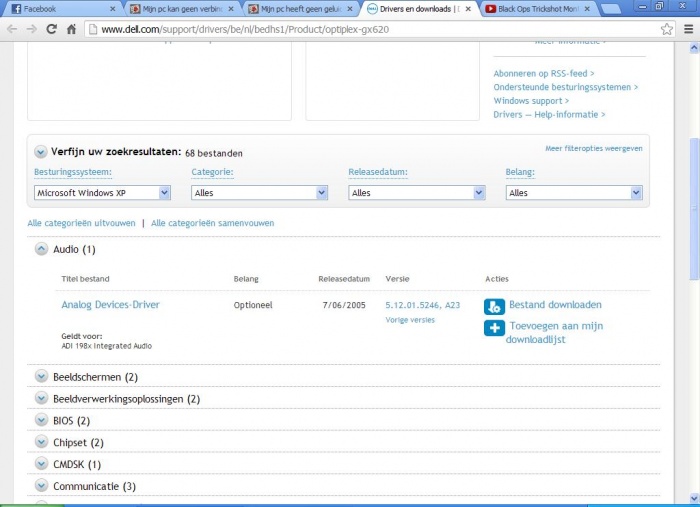Open the Chrome menu hamburger icon
This screenshot has width=700, height=507.
coord(688,29)
